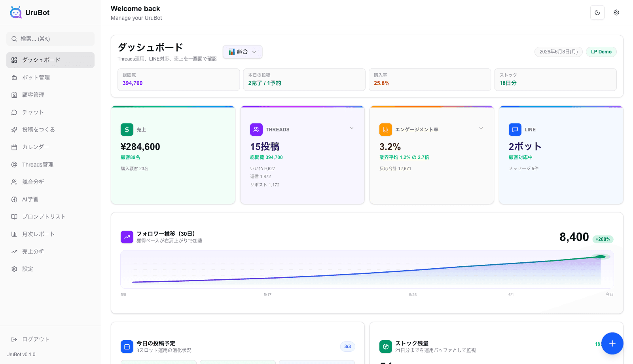Click the orange エンゲージメント率 chart icon
Viewport: 633px width, 364px height.
coord(386,130)
